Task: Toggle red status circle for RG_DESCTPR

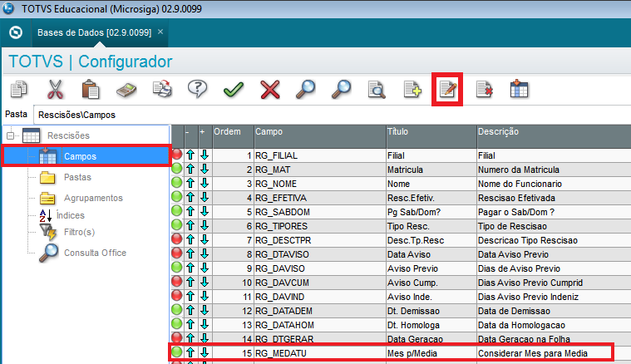Action: [177, 239]
